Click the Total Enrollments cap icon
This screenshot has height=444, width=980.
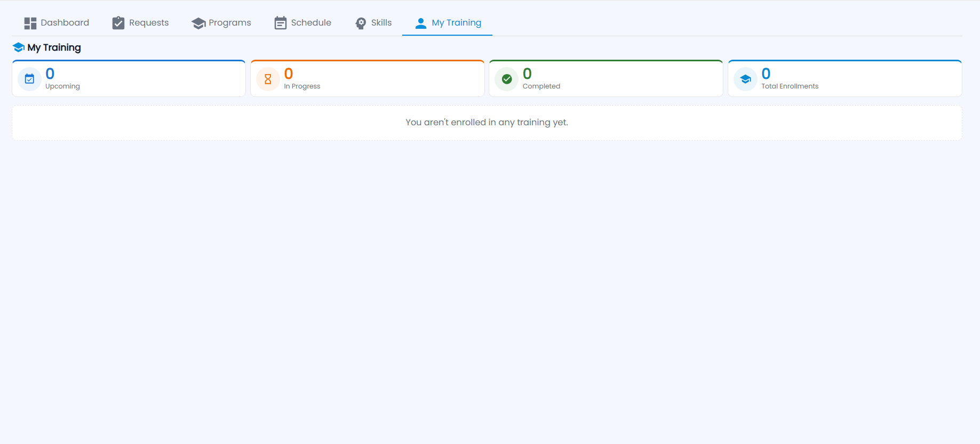coord(746,79)
